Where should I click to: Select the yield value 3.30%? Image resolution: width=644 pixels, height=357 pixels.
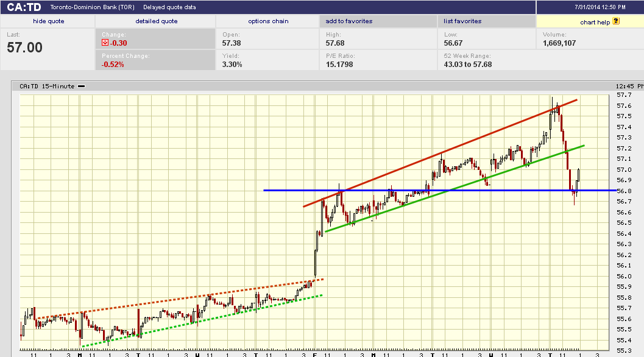tap(232, 65)
